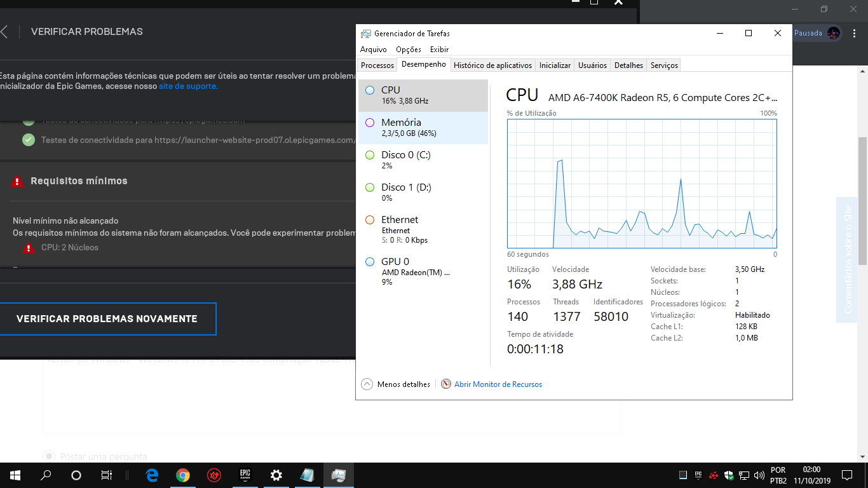
Task: Select the Postar uma pergunta radio button
Action: tap(49, 456)
